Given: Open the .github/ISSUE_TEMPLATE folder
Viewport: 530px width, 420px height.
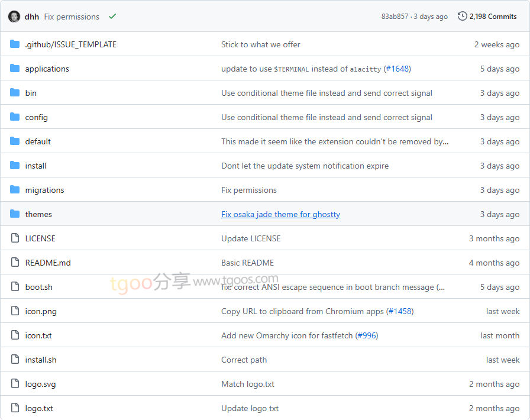Looking at the screenshot, I should click(x=70, y=44).
